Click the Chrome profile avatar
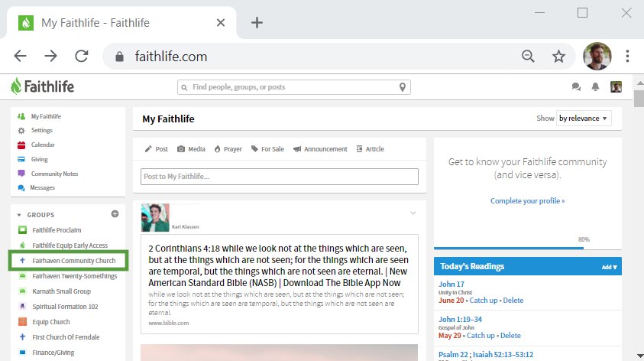This screenshot has width=644, height=361. [597, 56]
